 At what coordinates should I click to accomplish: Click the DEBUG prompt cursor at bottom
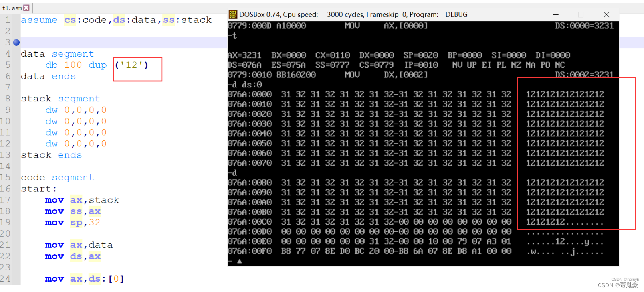pos(239,261)
